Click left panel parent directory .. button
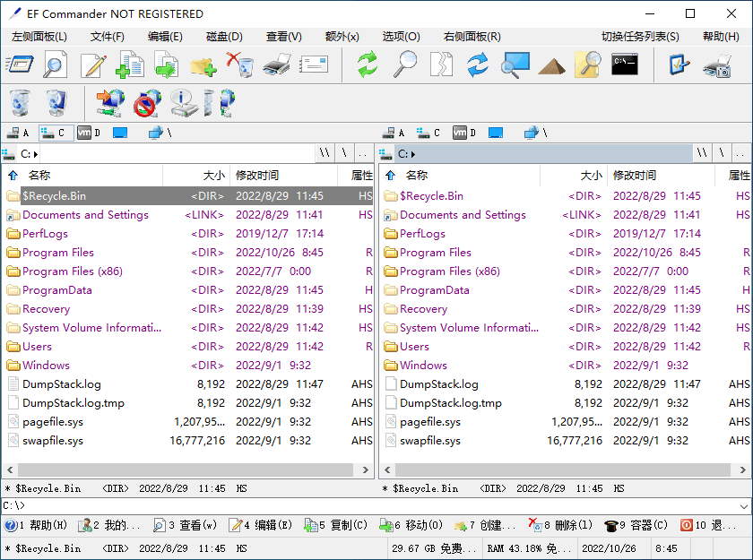This screenshot has height=560, width=753. click(x=363, y=153)
